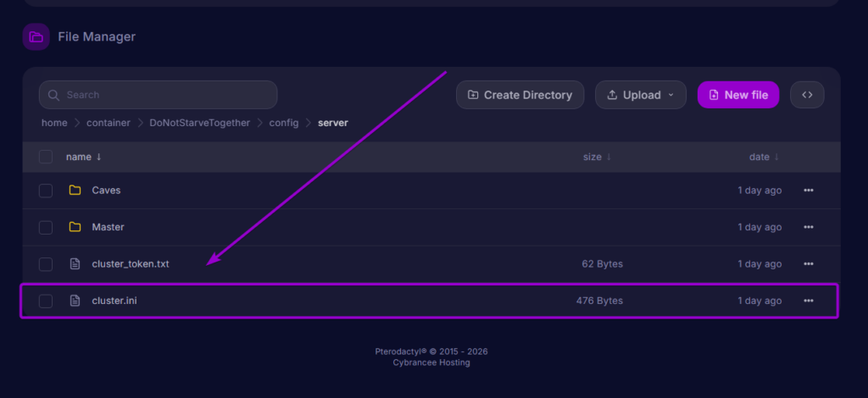Sort by size using arrow

click(x=609, y=157)
